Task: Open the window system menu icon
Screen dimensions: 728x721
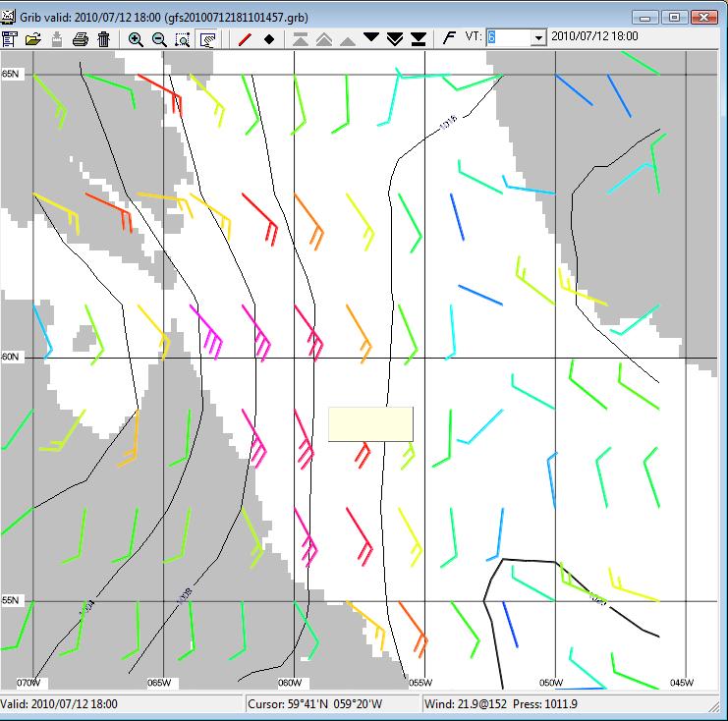Action: 10,17
